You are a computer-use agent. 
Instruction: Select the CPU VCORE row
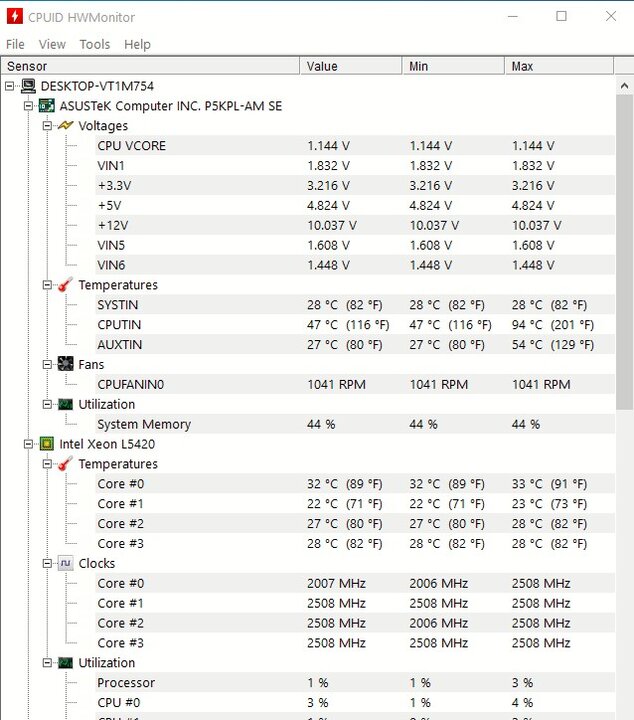tap(354, 146)
